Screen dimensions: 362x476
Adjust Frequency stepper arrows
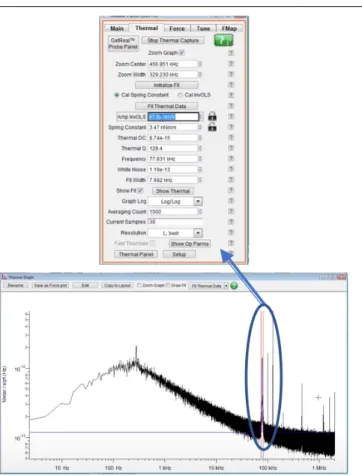click(x=200, y=159)
